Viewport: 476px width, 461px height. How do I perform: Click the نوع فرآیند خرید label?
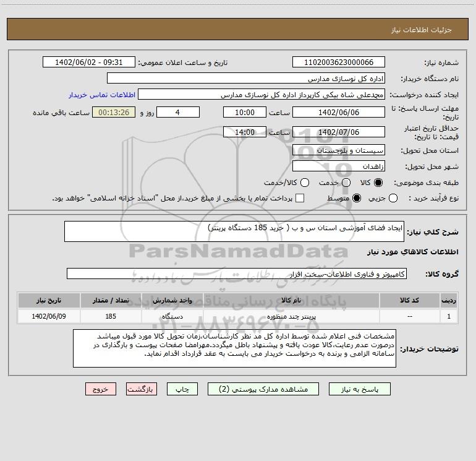click(x=433, y=198)
